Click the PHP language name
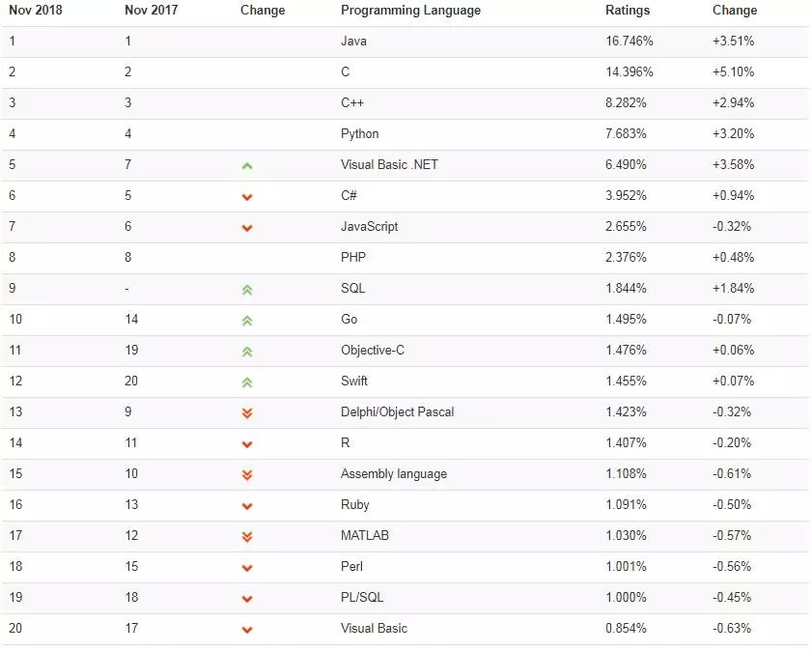812x651 pixels. pyautogui.click(x=353, y=257)
